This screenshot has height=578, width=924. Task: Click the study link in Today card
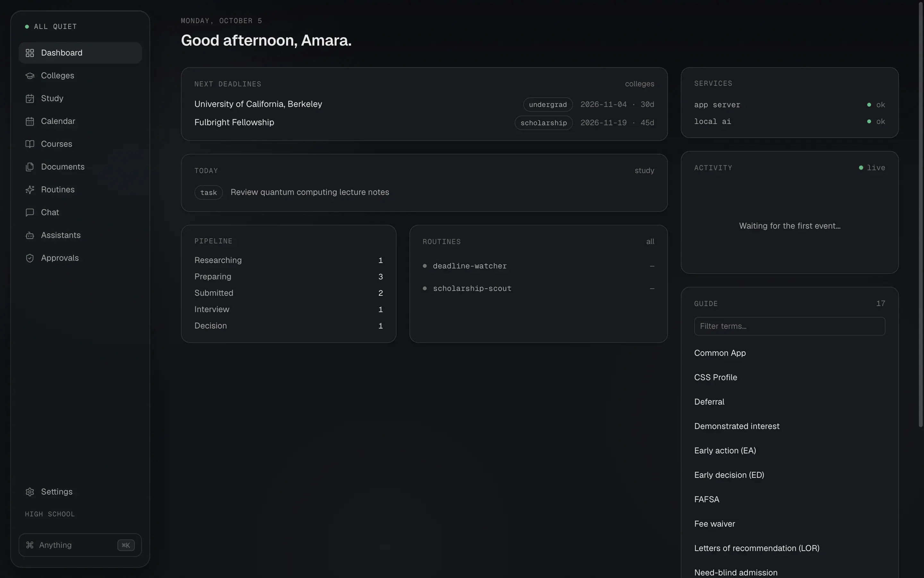[644, 171]
